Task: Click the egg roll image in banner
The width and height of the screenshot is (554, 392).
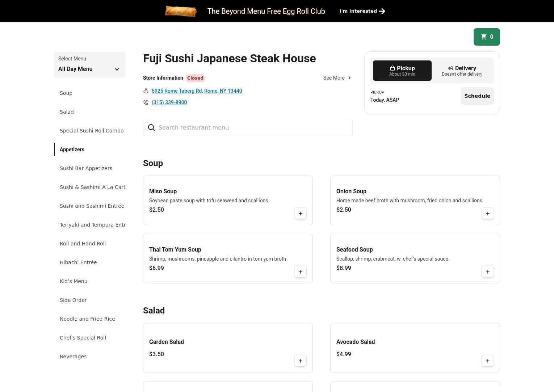Action: pos(181,11)
